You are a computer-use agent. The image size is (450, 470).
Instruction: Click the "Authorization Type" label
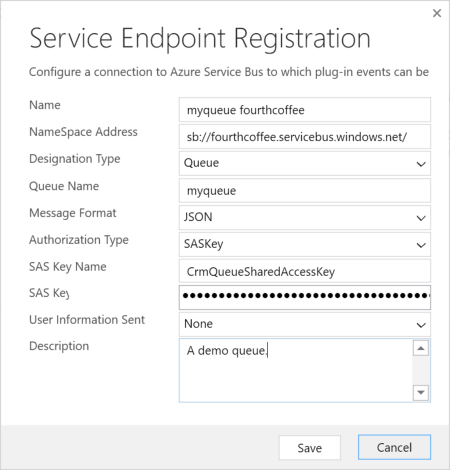pos(79,240)
